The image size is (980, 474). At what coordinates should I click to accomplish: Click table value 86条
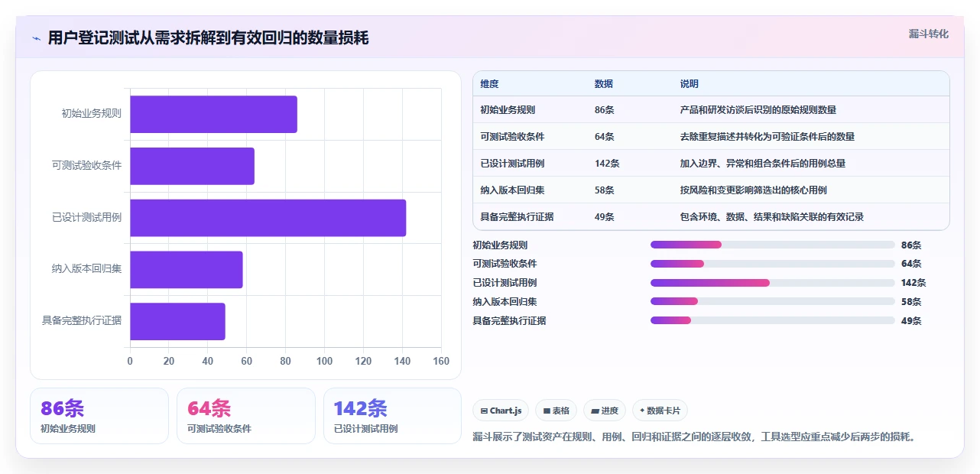click(x=604, y=110)
